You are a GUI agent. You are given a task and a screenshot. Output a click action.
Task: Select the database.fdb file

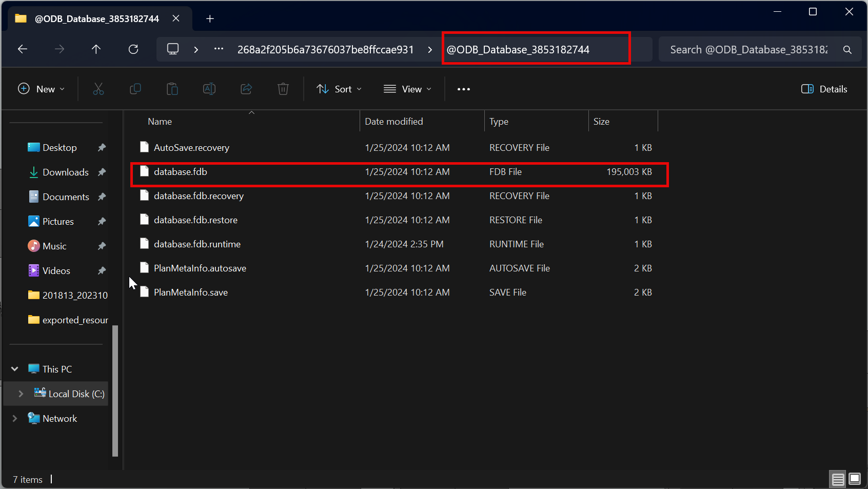(181, 172)
